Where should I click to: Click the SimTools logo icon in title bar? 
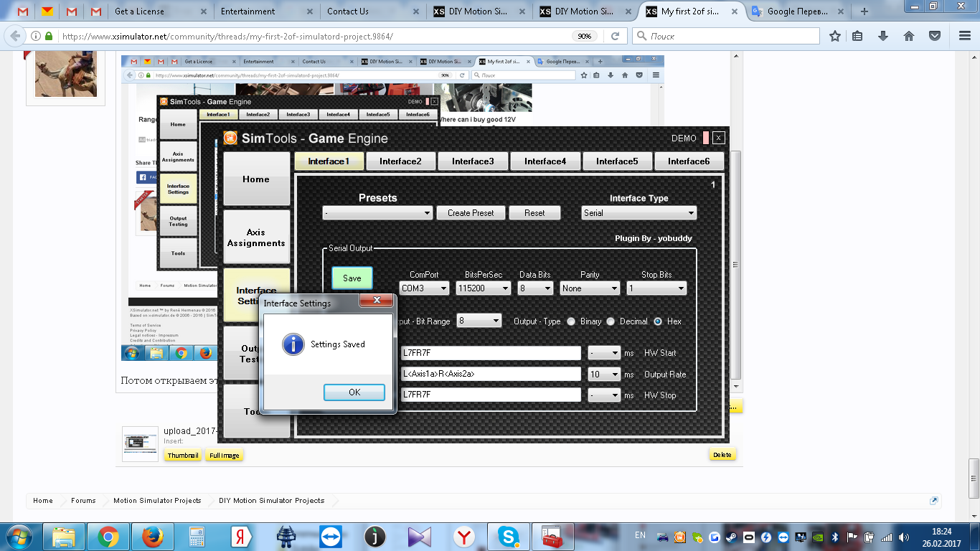[x=230, y=138]
